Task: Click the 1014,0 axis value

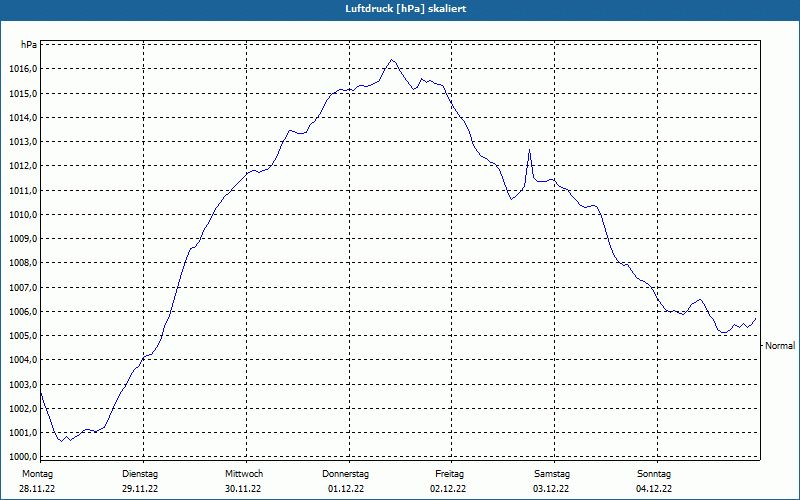Action: click(x=23, y=117)
